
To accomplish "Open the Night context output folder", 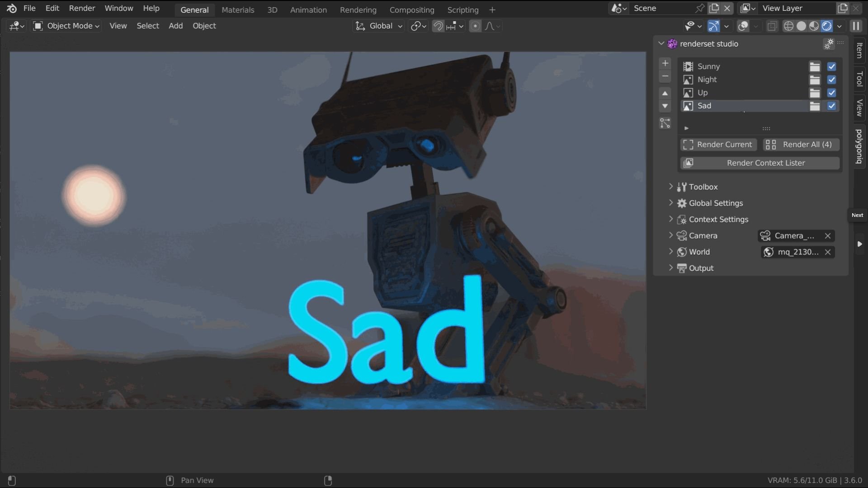I will point(815,80).
